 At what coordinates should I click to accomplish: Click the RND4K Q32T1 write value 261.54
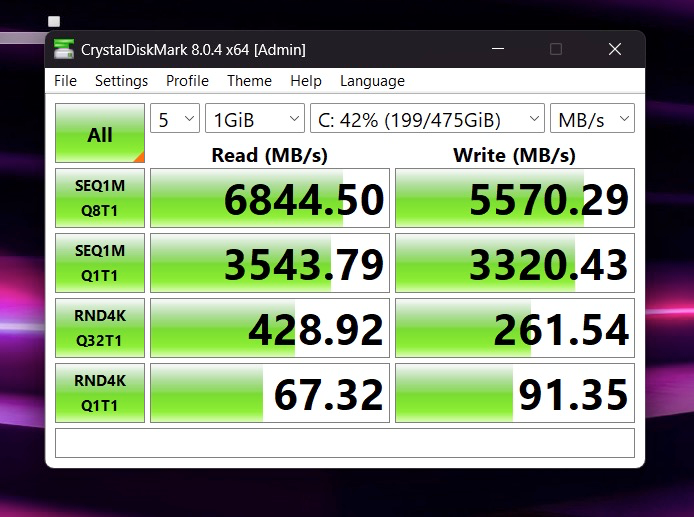515,328
